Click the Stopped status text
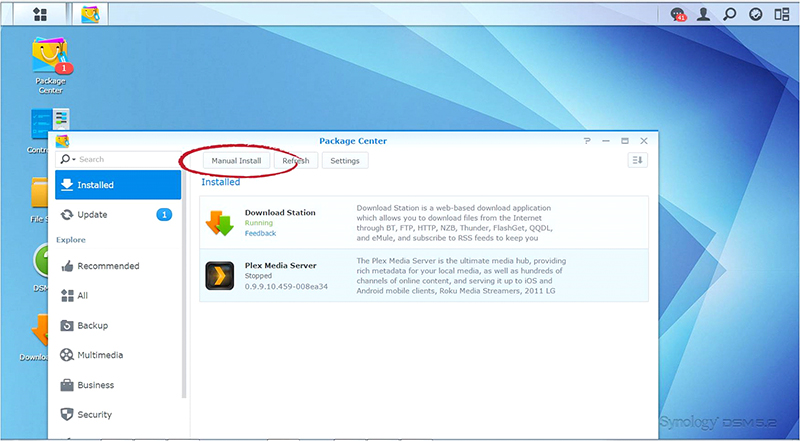 pyautogui.click(x=258, y=276)
